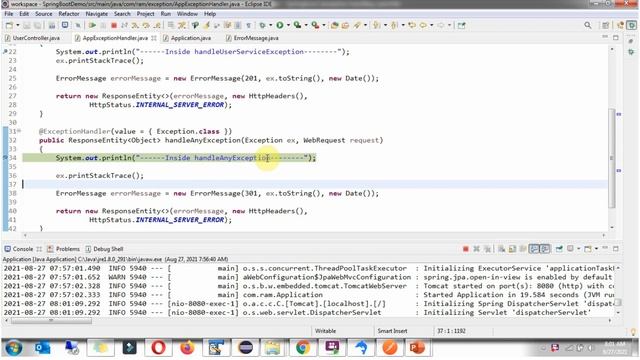The image size is (640, 360).
Task: Collapse the method fold at line 31
Action: click(19, 131)
